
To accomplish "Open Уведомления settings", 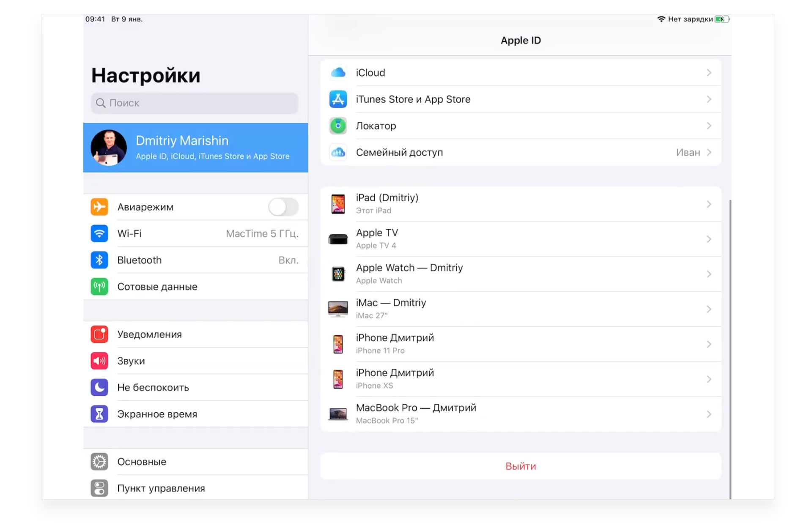I will point(195,334).
